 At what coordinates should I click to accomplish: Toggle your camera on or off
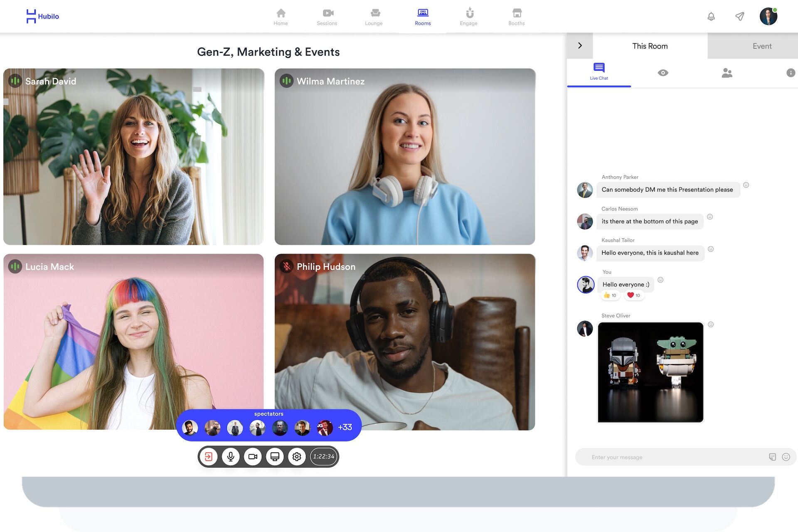tap(253, 456)
